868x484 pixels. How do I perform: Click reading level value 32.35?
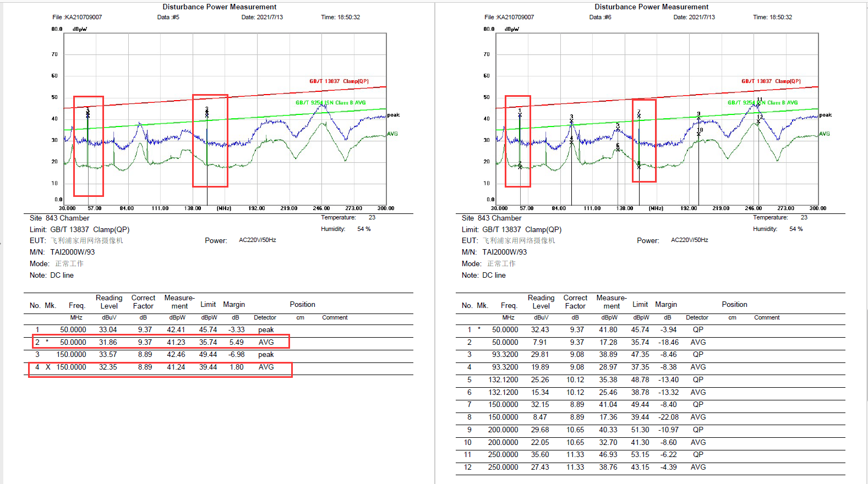(x=108, y=367)
